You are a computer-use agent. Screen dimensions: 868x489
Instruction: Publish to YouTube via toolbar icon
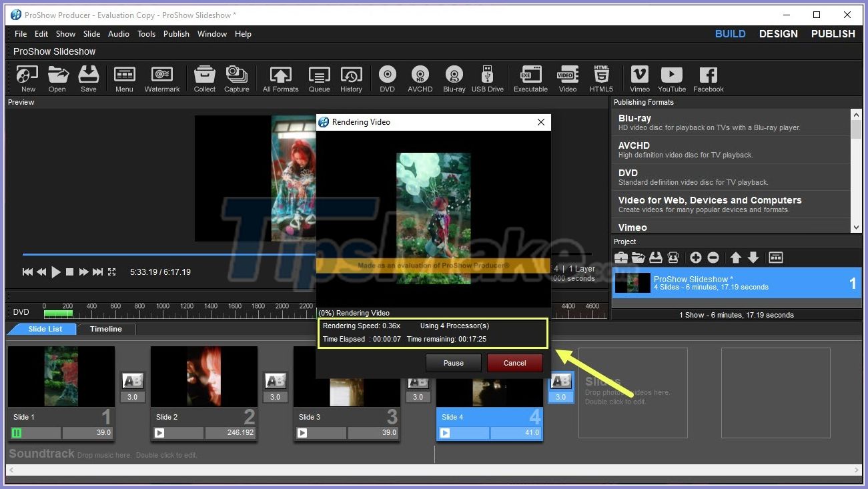click(671, 78)
